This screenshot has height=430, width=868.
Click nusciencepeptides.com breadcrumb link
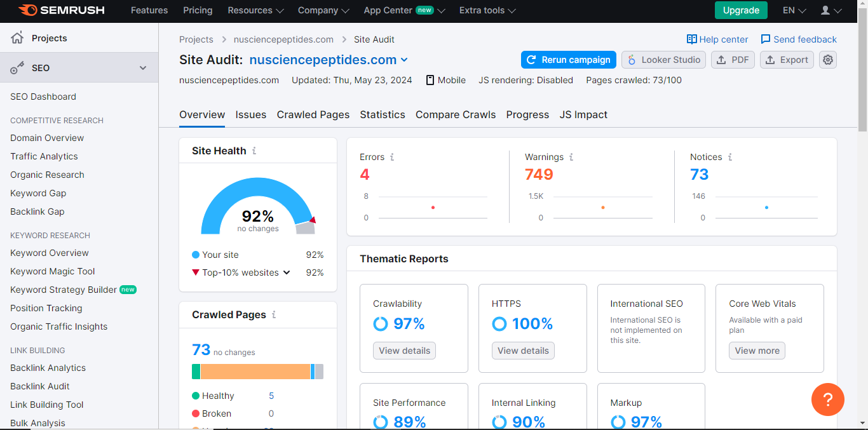(x=283, y=39)
